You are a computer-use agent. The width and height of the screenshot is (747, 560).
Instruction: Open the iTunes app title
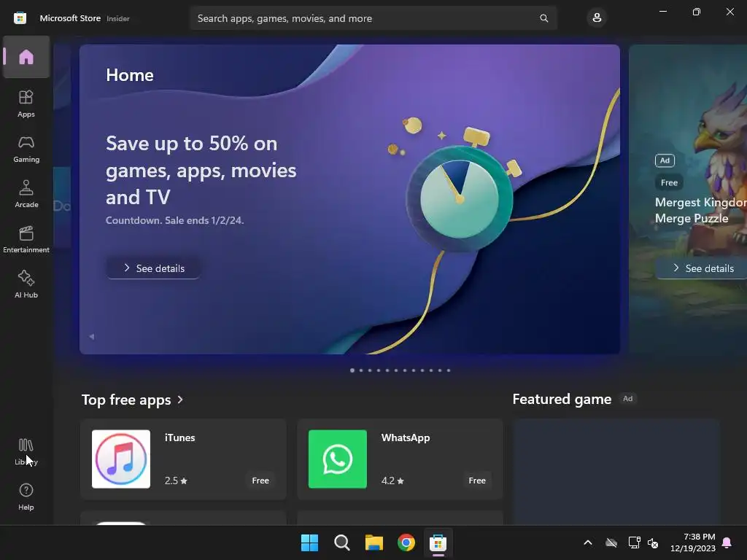click(179, 437)
